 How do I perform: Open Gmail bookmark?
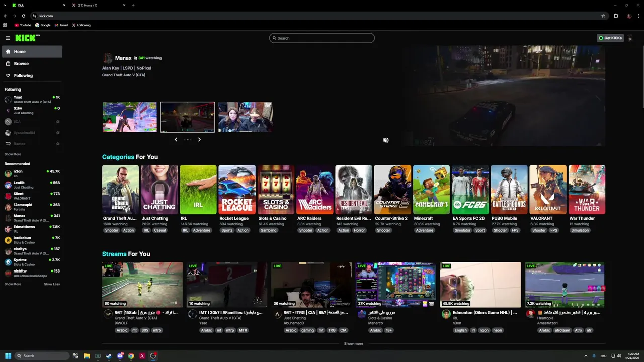tap(61, 25)
